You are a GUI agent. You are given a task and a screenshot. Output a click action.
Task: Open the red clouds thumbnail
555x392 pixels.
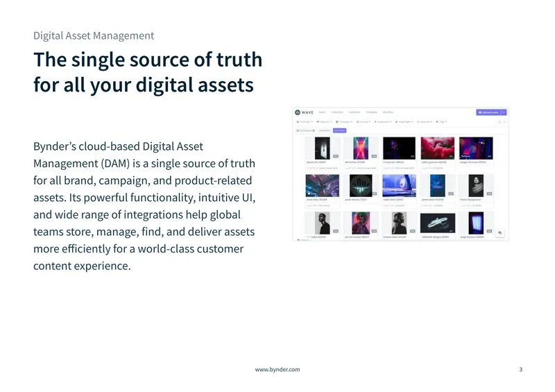438,148
